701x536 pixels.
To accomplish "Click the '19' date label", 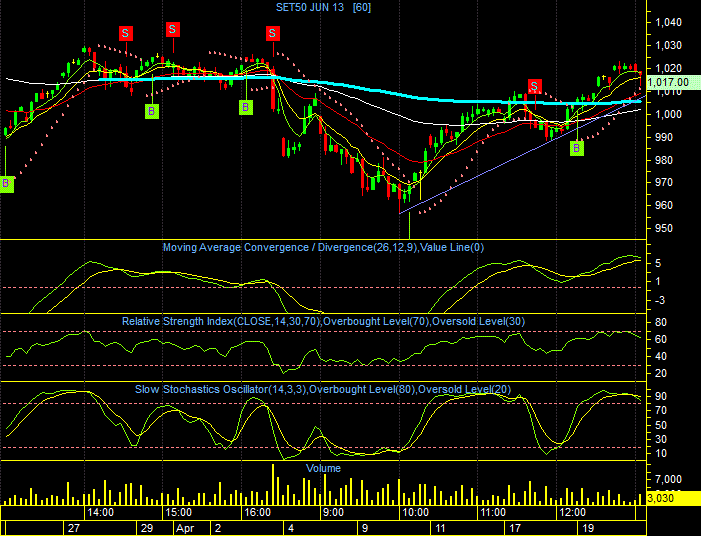I will pos(588,528).
